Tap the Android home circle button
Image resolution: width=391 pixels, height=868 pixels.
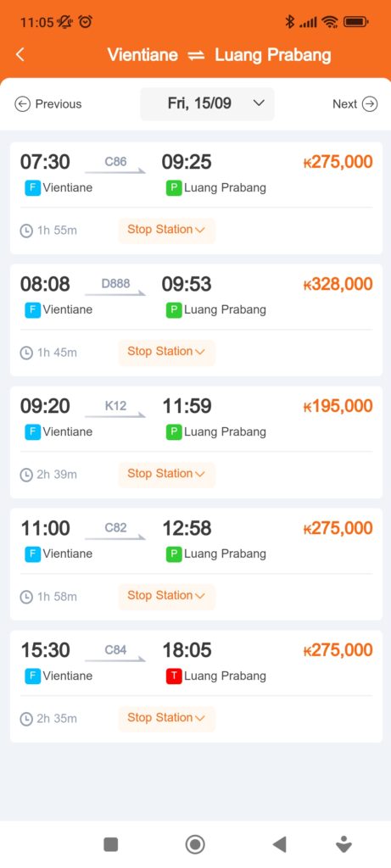click(x=195, y=844)
